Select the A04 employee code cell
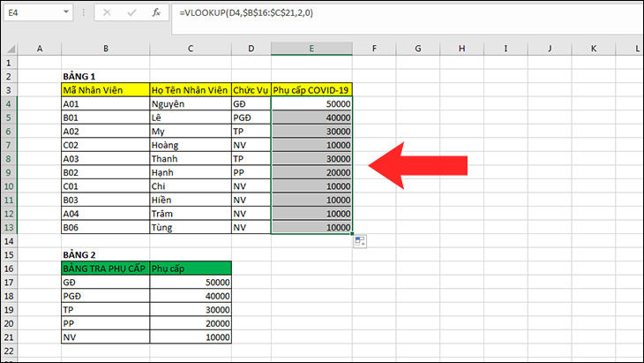This screenshot has height=363, width=644. (x=106, y=214)
